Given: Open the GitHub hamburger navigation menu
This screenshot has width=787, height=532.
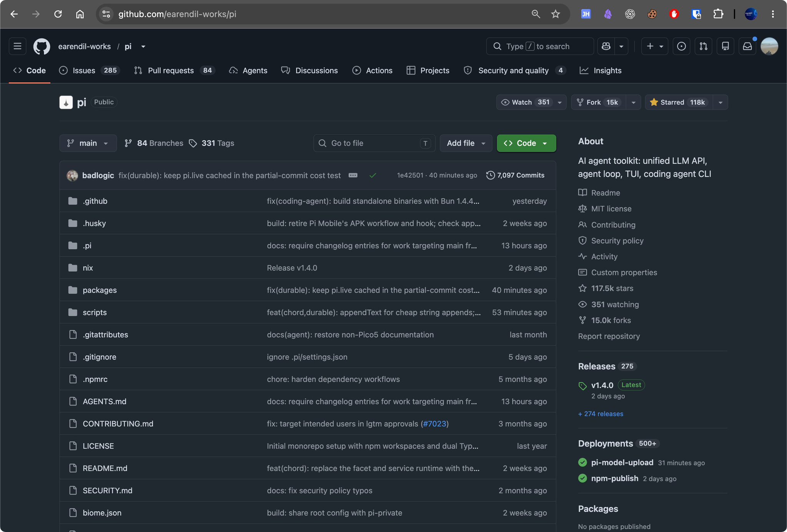Looking at the screenshot, I should pos(17,46).
